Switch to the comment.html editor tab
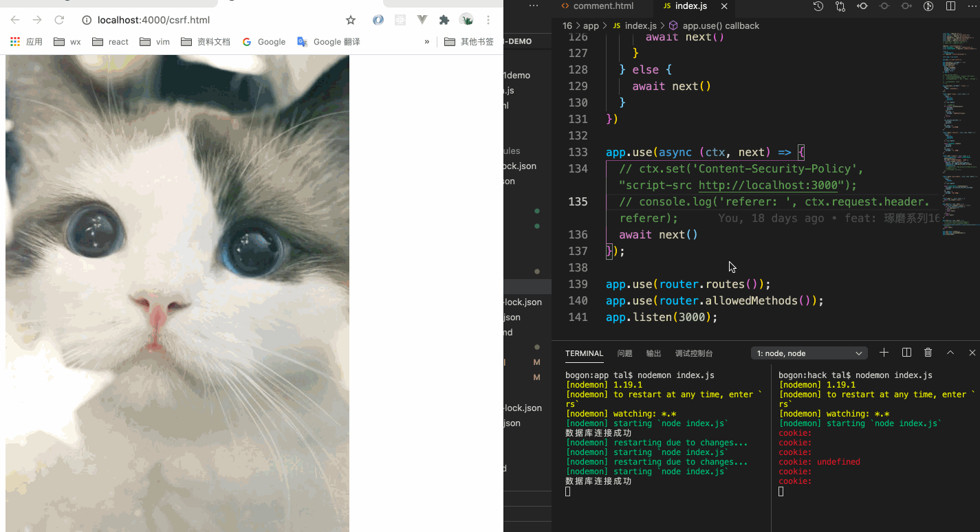 (x=597, y=6)
